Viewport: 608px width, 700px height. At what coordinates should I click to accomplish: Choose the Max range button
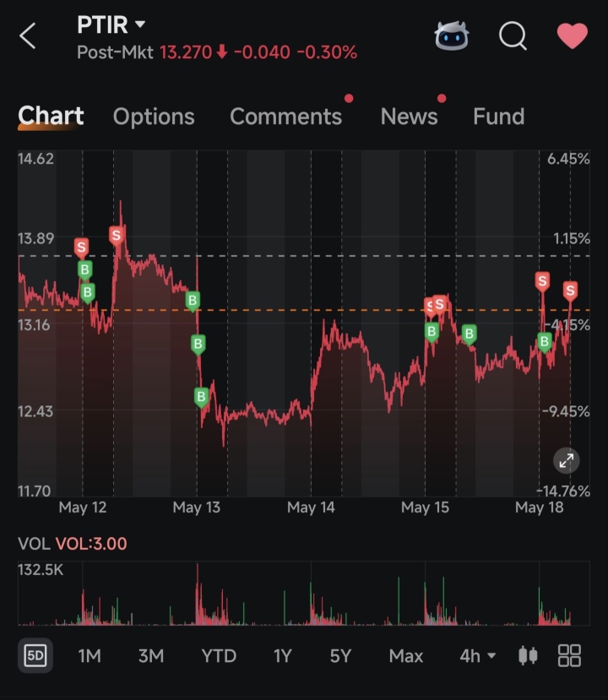point(406,656)
